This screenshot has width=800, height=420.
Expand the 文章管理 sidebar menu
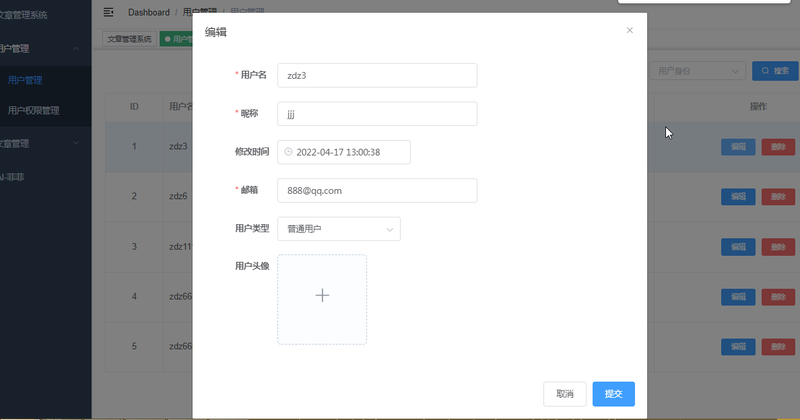[45, 144]
